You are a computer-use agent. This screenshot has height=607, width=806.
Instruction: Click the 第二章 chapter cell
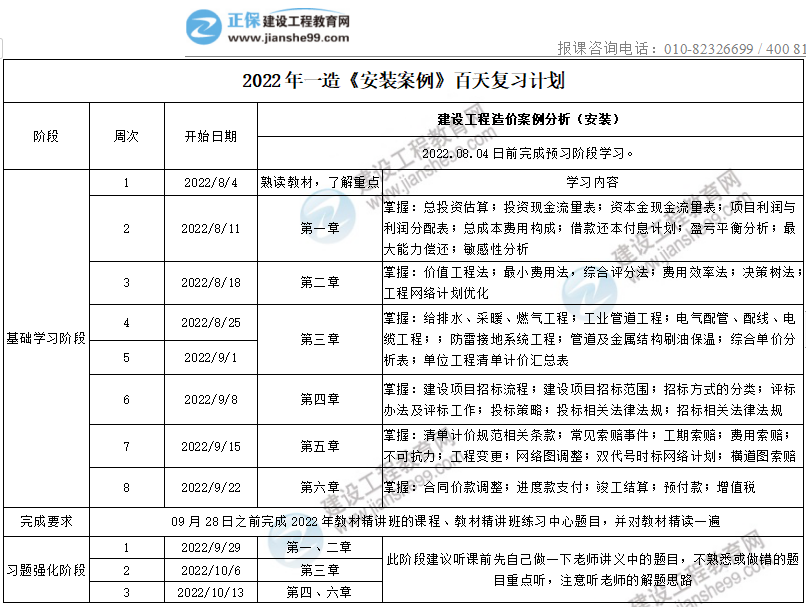pyautogui.click(x=319, y=283)
